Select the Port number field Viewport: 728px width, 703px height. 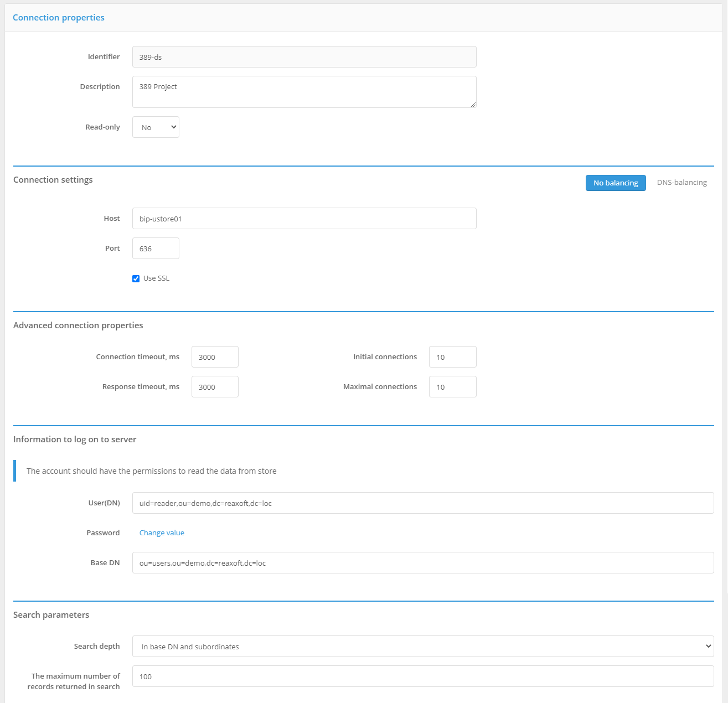(156, 249)
